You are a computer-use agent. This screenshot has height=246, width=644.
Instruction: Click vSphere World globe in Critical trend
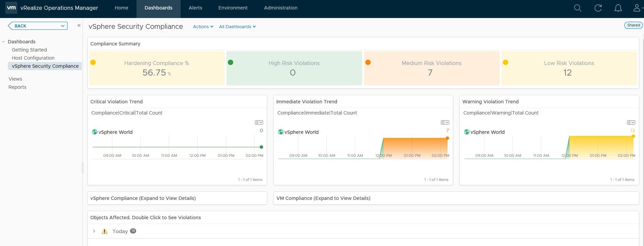pos(95,132)
